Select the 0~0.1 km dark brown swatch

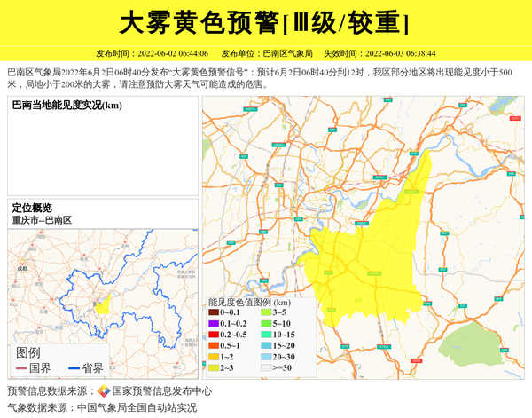click(214, 312)
